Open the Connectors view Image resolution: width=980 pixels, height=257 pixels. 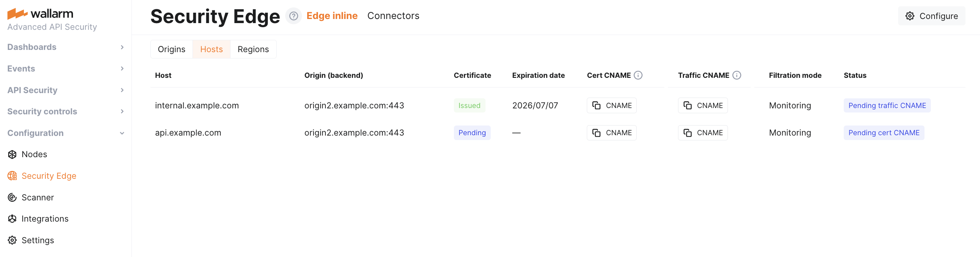coord(393,16)
